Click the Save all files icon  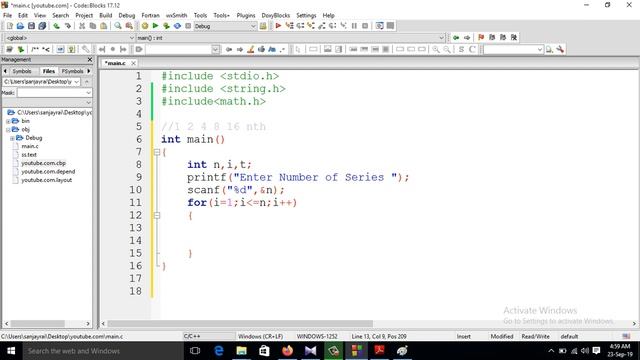tap(42, 26)
